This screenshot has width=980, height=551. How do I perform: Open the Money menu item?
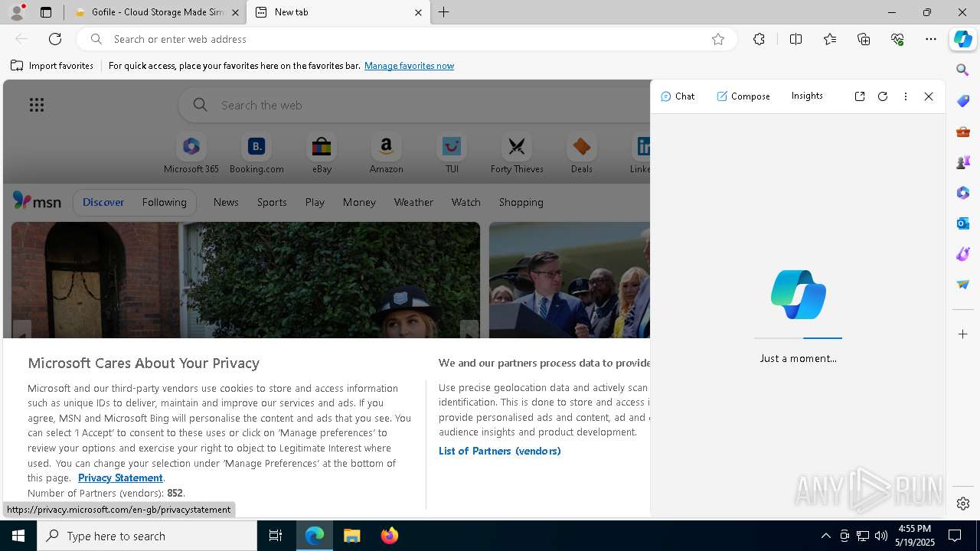pyautogui.click(x=359, y=202)
